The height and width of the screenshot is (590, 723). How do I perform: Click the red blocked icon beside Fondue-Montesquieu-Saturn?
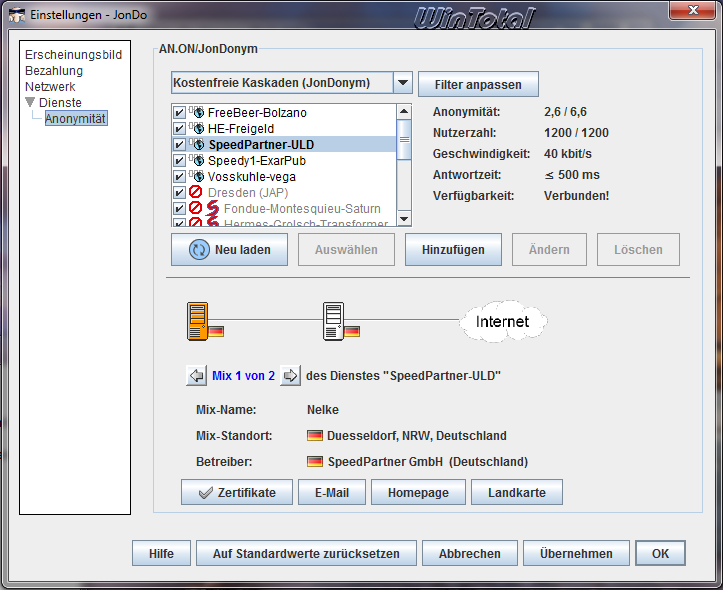(x=196, y=208)
